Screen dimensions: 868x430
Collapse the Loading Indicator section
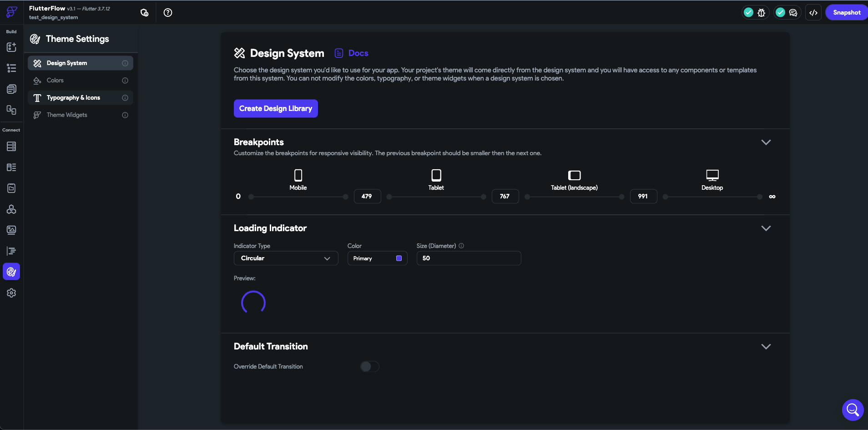(x=766, y=228)
